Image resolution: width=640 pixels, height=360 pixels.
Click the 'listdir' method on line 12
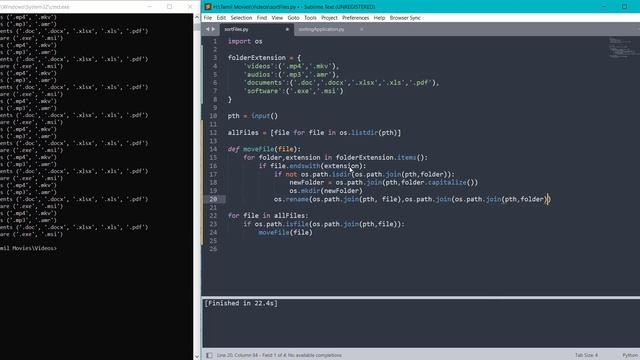click(x=364, y=133)
